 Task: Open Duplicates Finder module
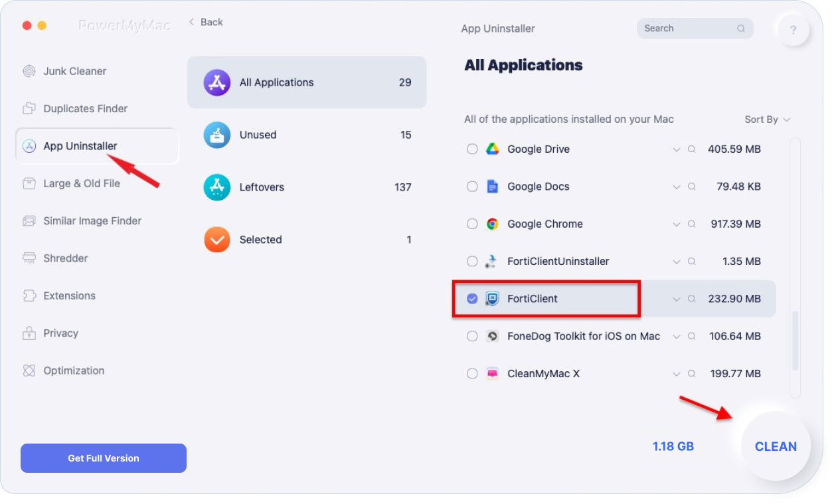(97, 108)
